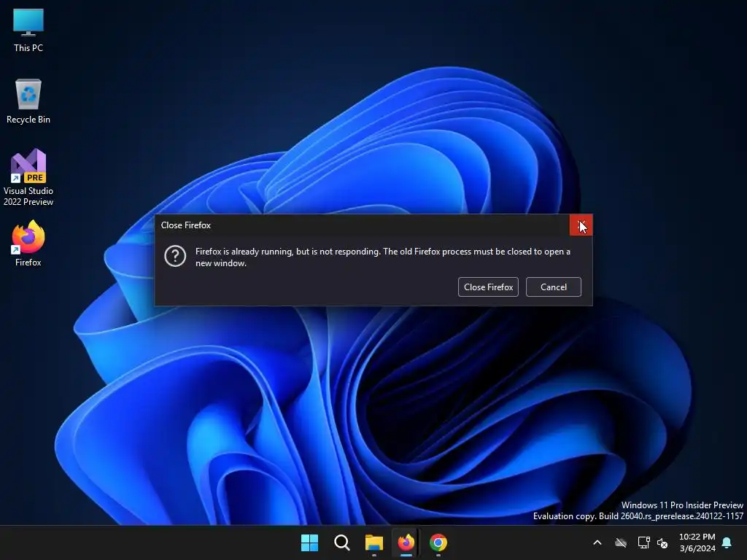Viewport: 747px width, 560px height.
Task: Show hidden system tray icons
Action: point(597,542)
